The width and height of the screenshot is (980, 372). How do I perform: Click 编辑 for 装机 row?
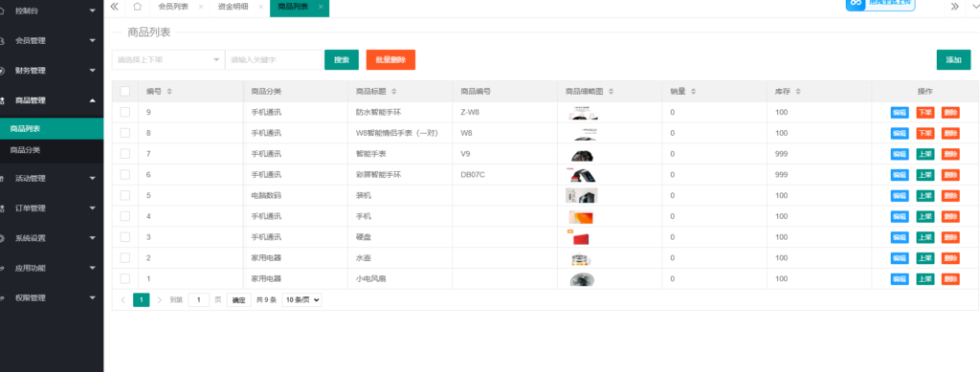click(x=900, y=196)
